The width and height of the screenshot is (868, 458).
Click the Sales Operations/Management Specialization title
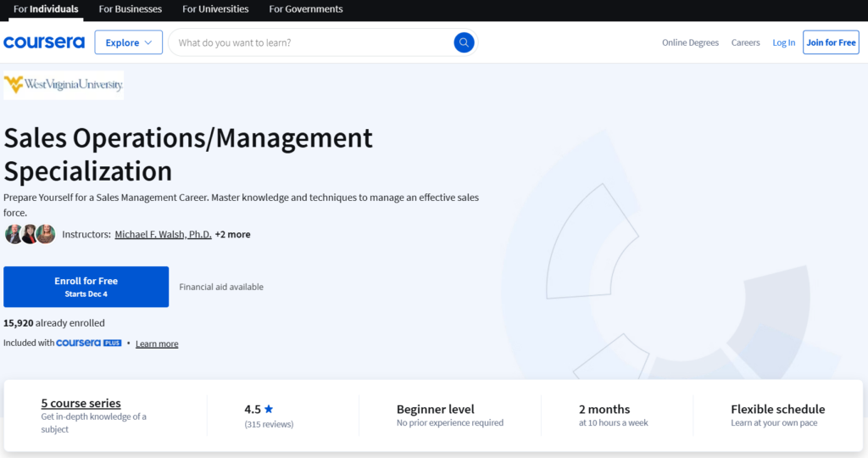tap(188, 154)
